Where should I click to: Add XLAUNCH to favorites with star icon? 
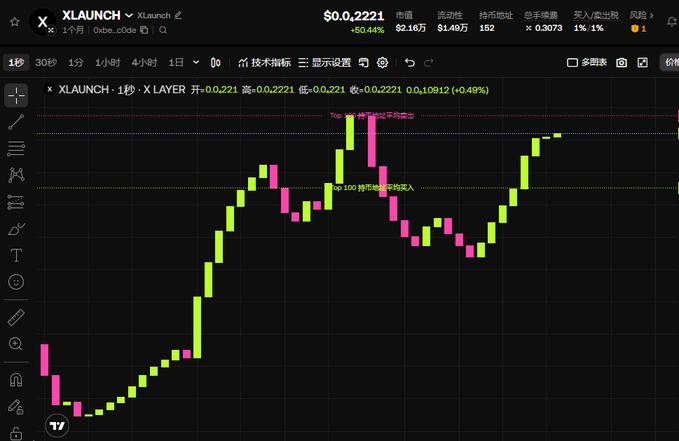(x=15, y=22)
